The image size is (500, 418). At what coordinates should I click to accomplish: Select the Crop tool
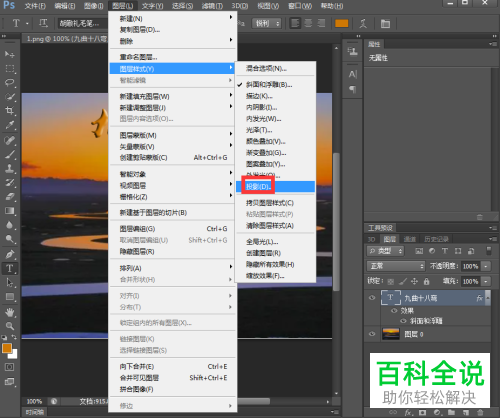tap(10, 111)
